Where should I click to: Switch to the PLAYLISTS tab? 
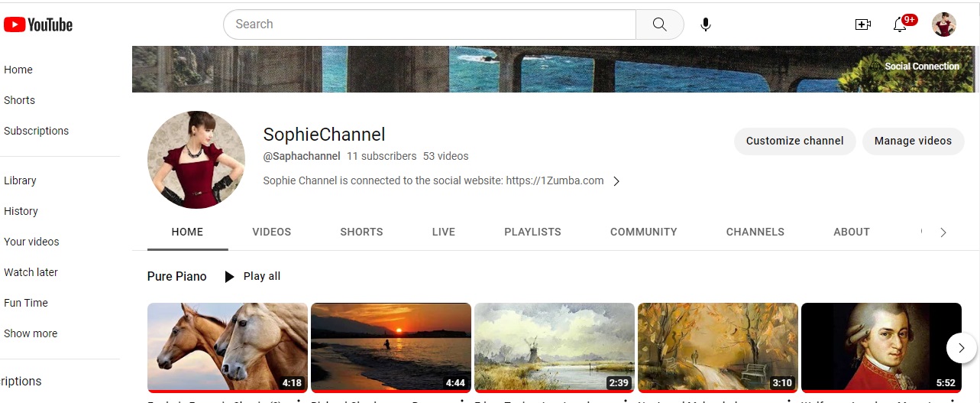coord(532,232)
